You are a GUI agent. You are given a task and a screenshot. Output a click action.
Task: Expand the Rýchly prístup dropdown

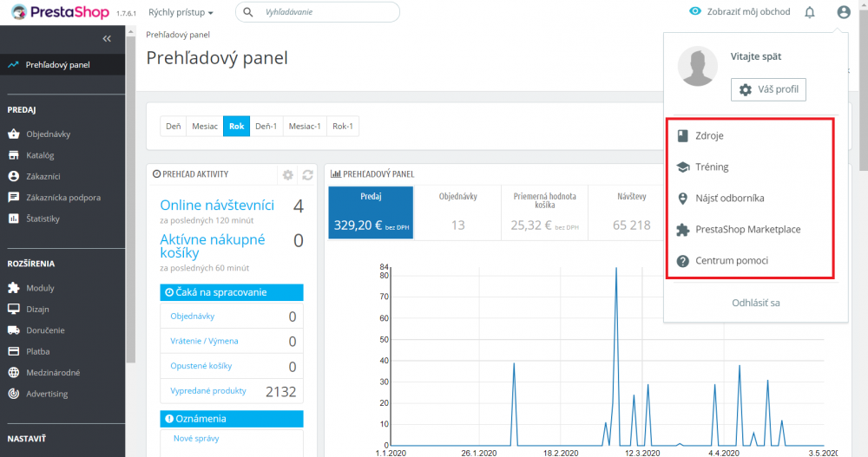[x=181, y=12]
